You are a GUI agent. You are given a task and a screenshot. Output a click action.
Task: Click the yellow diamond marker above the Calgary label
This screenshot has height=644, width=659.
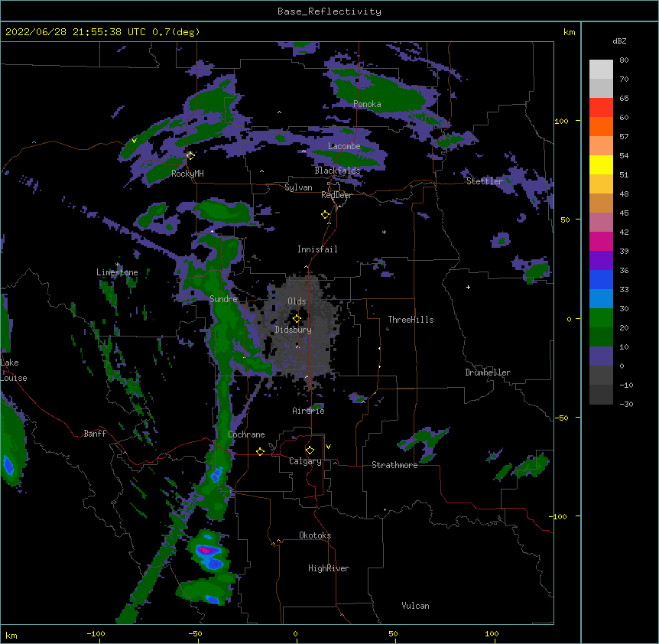point(310,450)
